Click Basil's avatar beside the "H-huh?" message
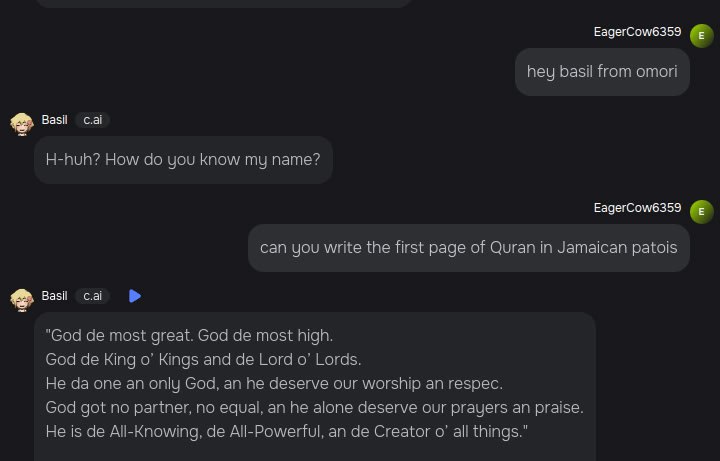This screenshot has width=720, height=461. pyautogui.click(x=22, y=124)
